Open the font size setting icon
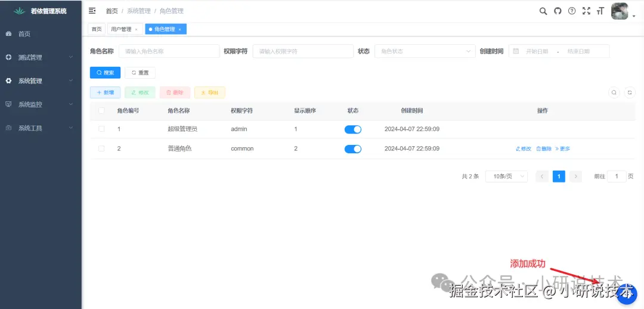 tap(600, 11)
